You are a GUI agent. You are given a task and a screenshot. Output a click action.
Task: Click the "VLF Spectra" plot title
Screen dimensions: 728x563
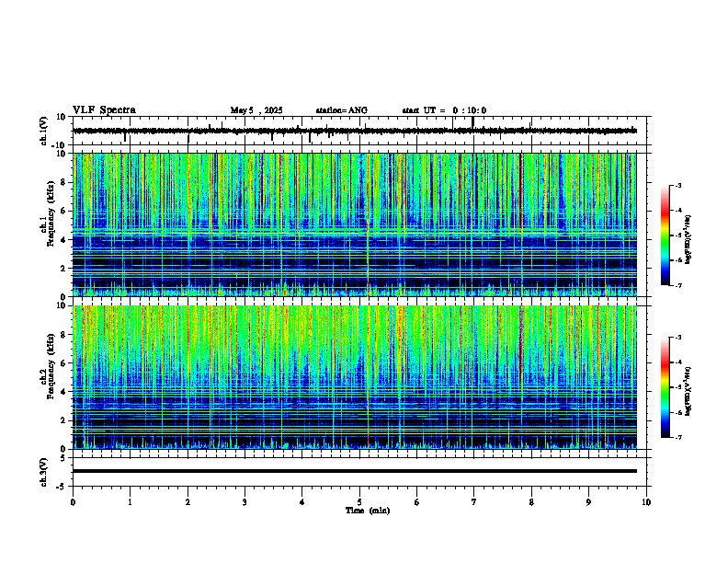[104, 110]
